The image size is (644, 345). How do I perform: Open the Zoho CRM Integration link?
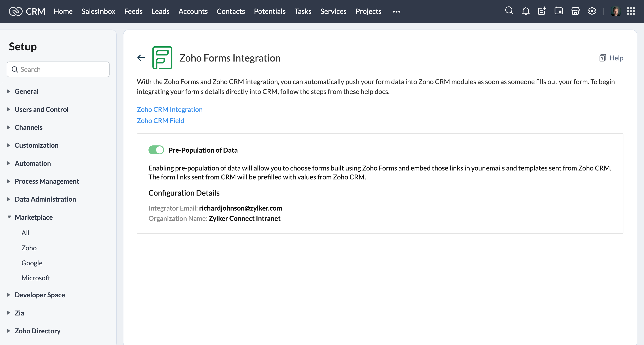tap(169, 109)
